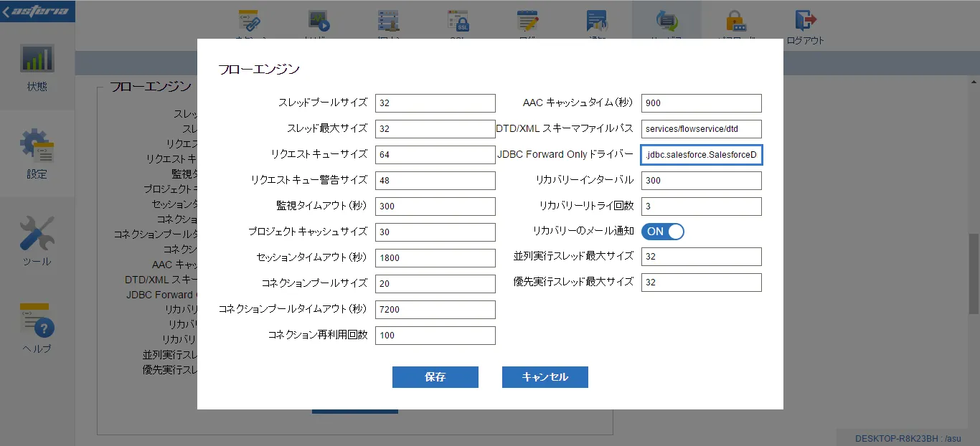Click the パスワード (password) lock icon

[736, 22]
